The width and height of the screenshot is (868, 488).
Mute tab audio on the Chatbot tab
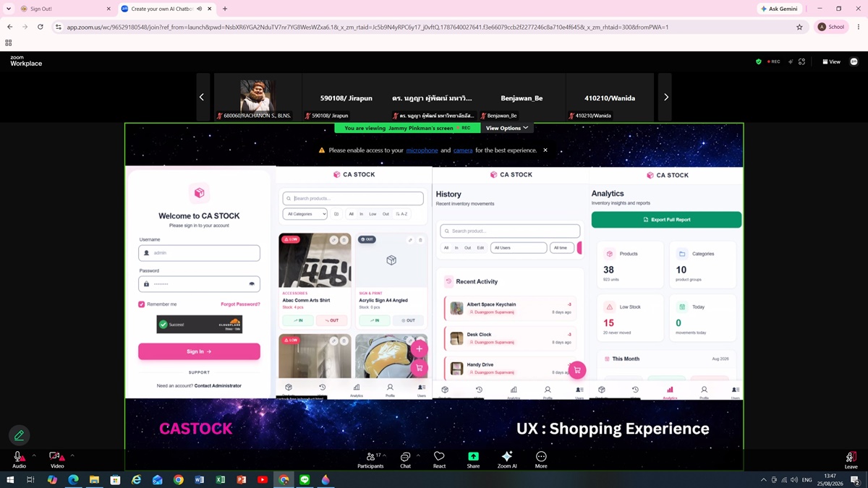(199, 9)
